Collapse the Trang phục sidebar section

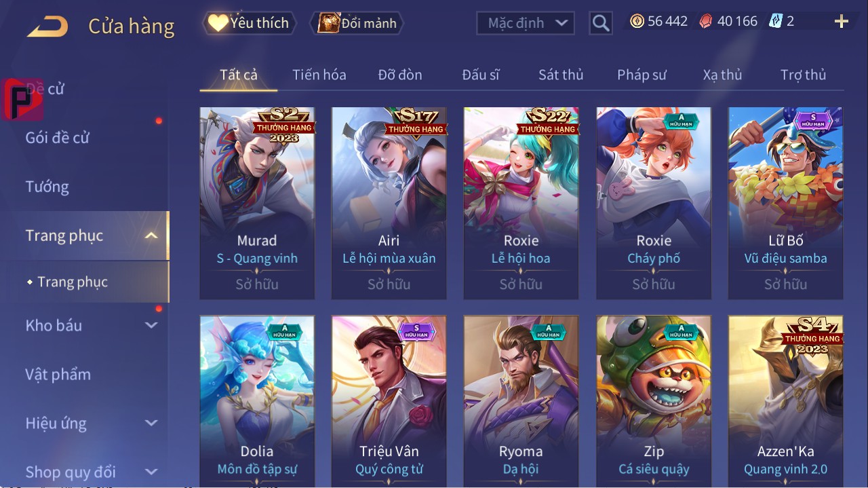tap(151, 236)
